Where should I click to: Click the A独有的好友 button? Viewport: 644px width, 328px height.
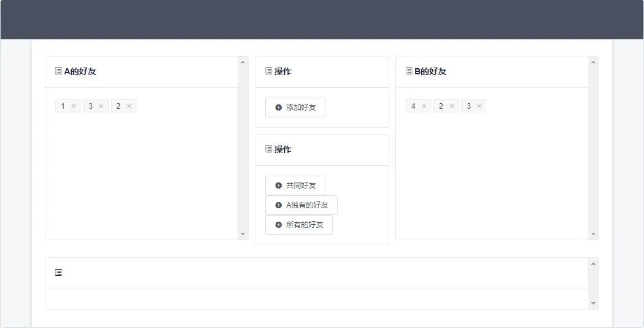click(x=301, y=205)
